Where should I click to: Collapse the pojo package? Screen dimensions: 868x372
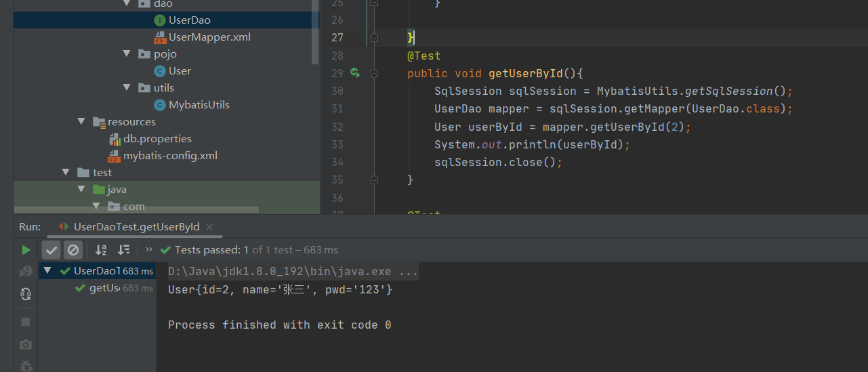(127, 54)
